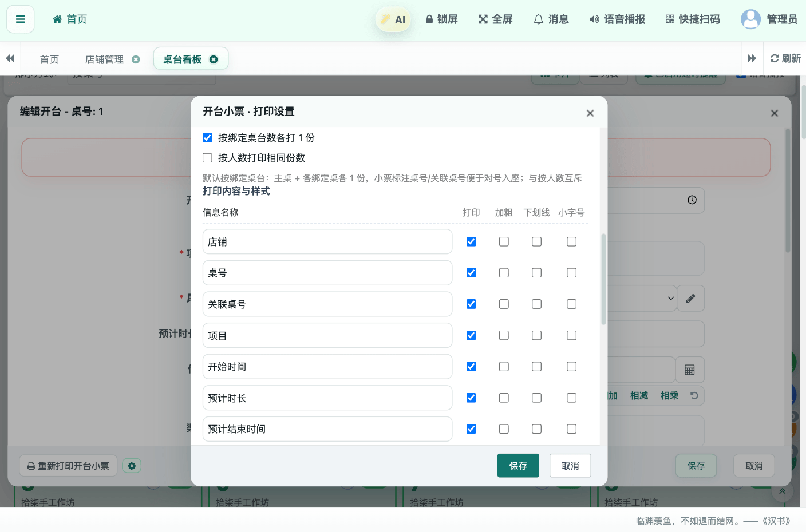Image resolution: width=806 pixels, height=532 pixels.
Task: Cancel the print settings dialog
Action: pyautogui.click(x=570, y=466)
